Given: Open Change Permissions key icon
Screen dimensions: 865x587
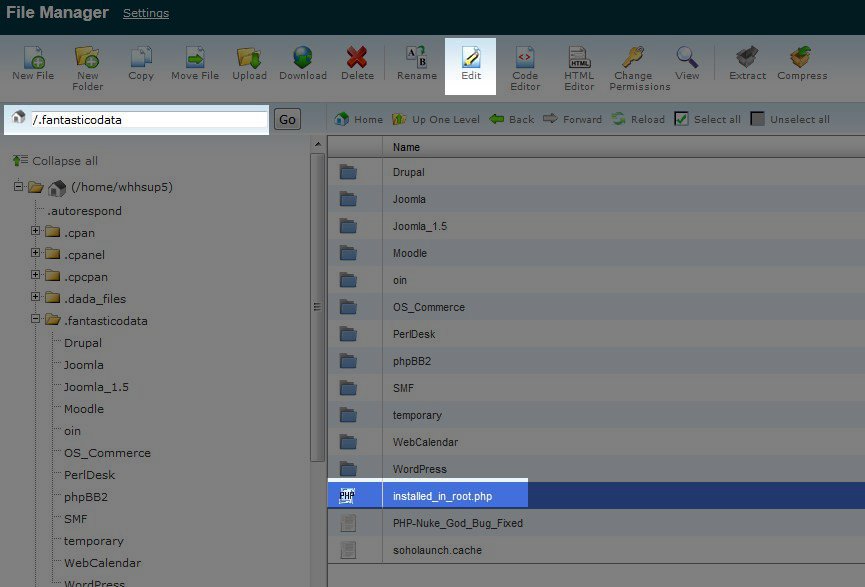Looking at the screenshot, I should pyautogui.click(x=632, y=58).
